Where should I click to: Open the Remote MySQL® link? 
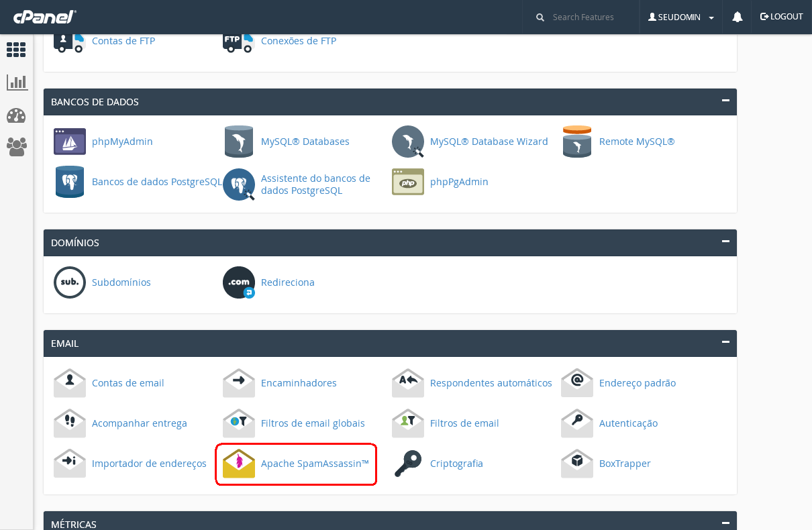[637, 142]
